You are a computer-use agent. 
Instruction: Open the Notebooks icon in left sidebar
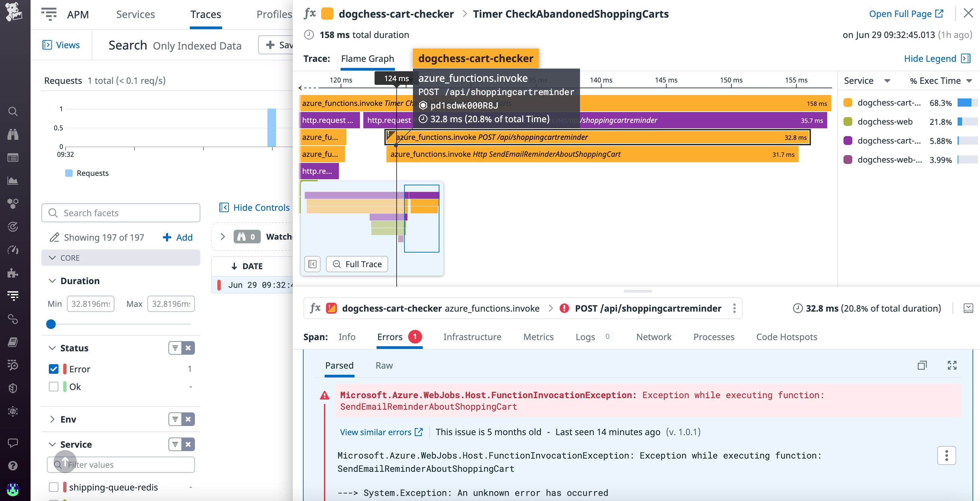pyautogui.click(x=13, y=342)
